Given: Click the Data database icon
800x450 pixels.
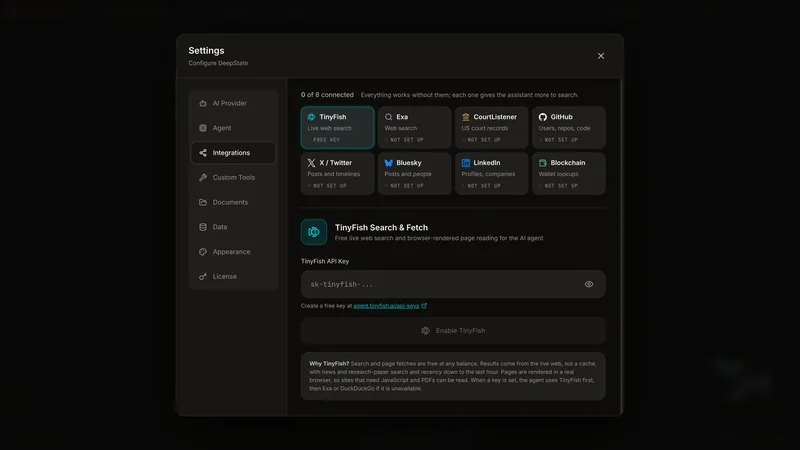Looking at the screenshot, I should click(203, 227).
